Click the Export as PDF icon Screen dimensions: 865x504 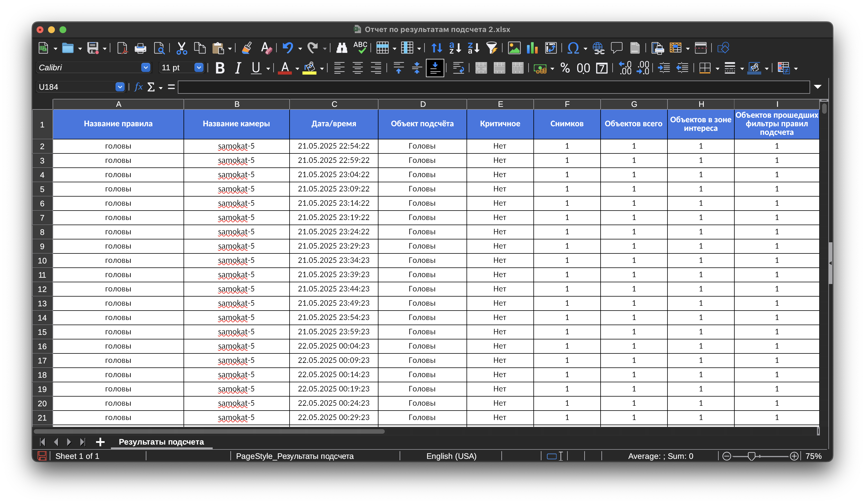tap(122, 48)
